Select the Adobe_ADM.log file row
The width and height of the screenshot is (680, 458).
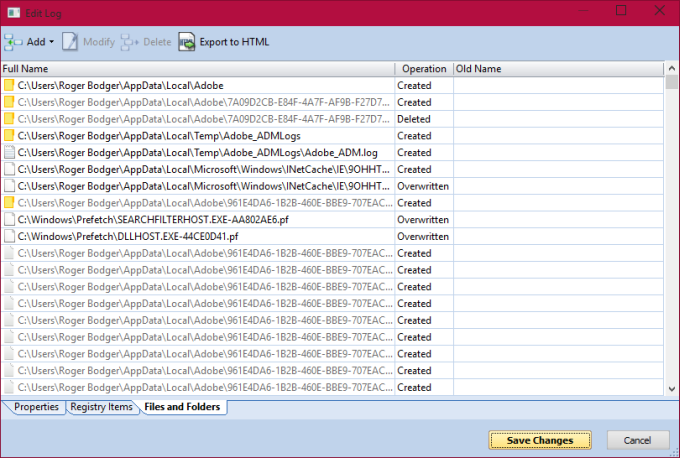[332, 153]
